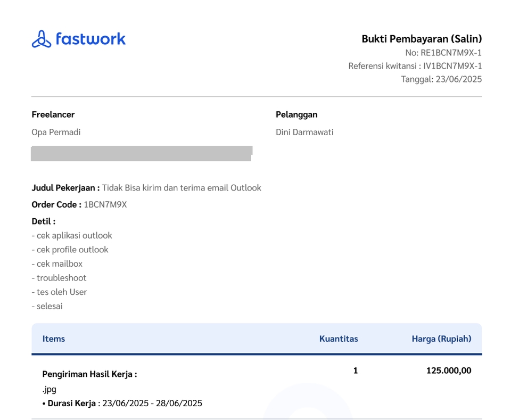Select customer name Dini Darmawati
Viewport: 511px width, 420px height.
click(304, 132)
